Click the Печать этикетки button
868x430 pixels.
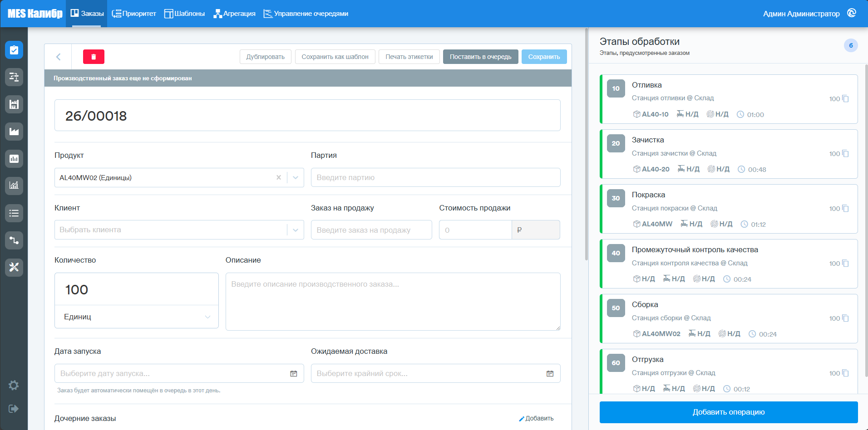tap(409, 57)
